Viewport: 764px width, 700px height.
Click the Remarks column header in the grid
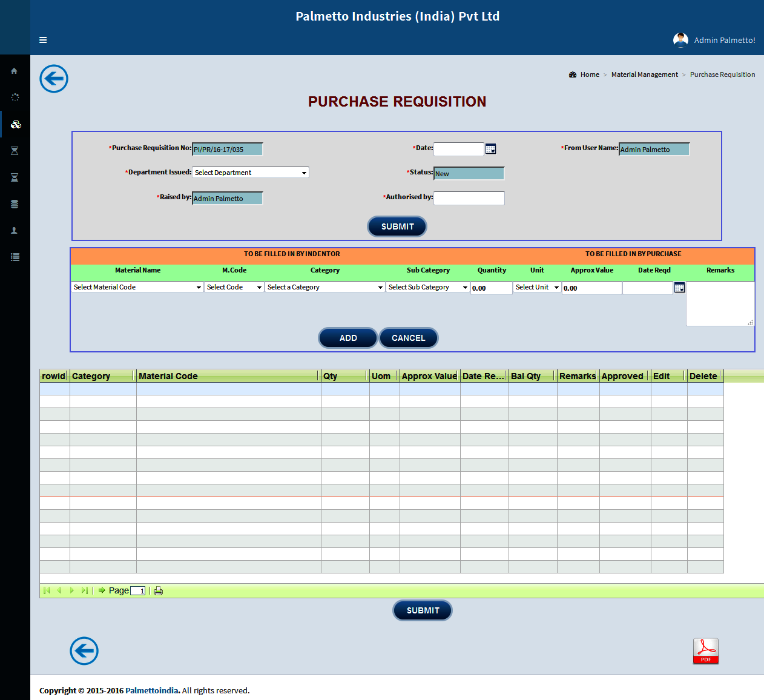click(x=578, y=376)
